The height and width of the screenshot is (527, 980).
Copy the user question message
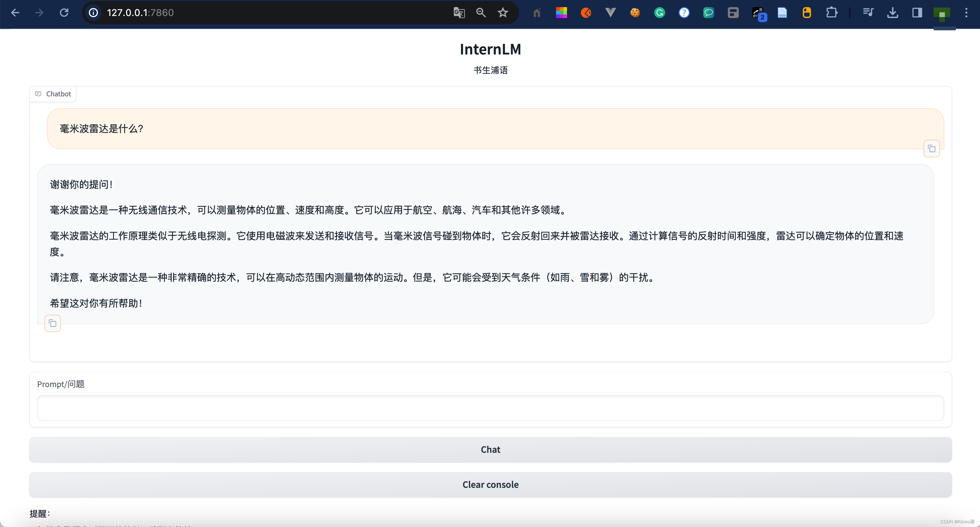(932, 148)
